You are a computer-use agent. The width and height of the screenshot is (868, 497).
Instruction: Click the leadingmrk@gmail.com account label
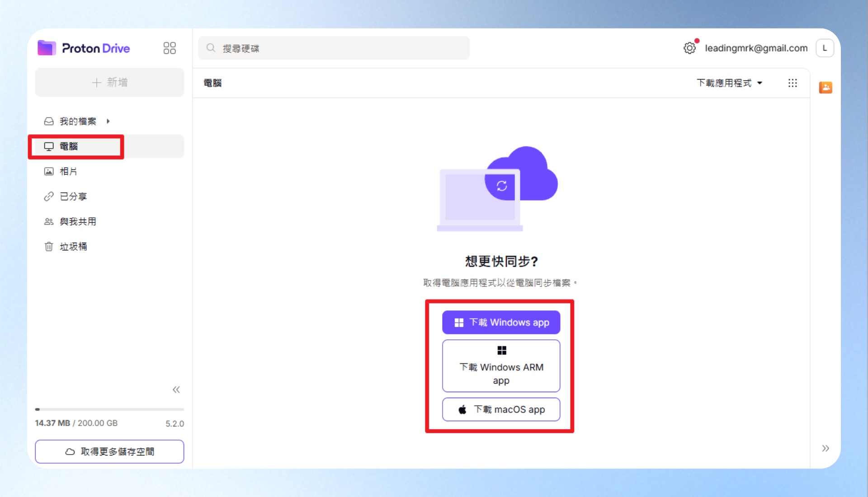[756, 48]
